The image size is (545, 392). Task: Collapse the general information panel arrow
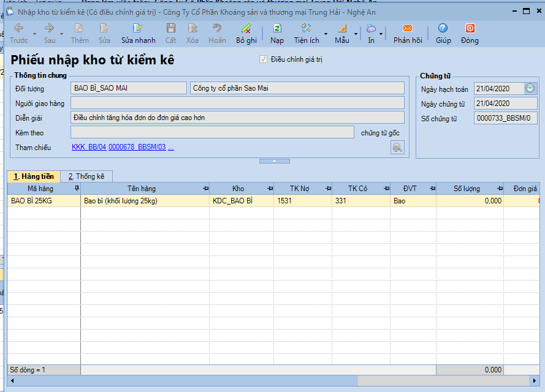coord(274,161)
